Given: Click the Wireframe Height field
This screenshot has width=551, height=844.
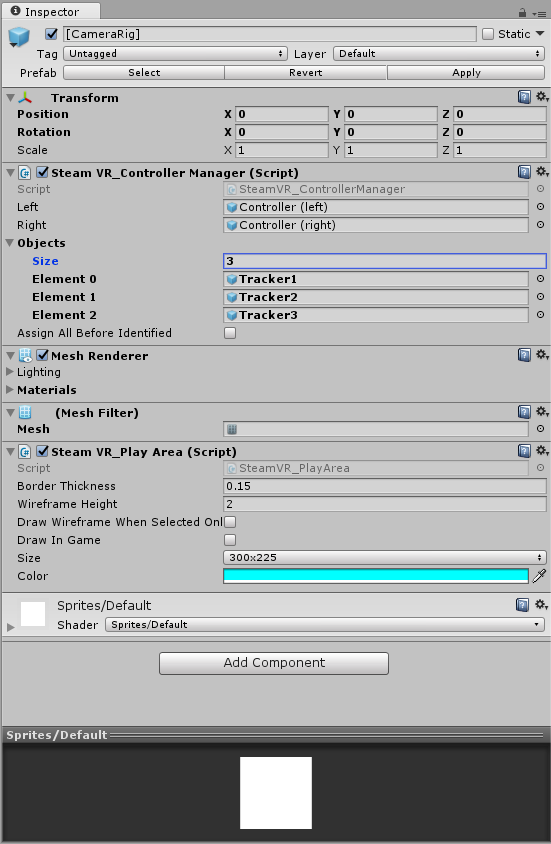Looking at the screenshot, I should click(x=385, y=504).
